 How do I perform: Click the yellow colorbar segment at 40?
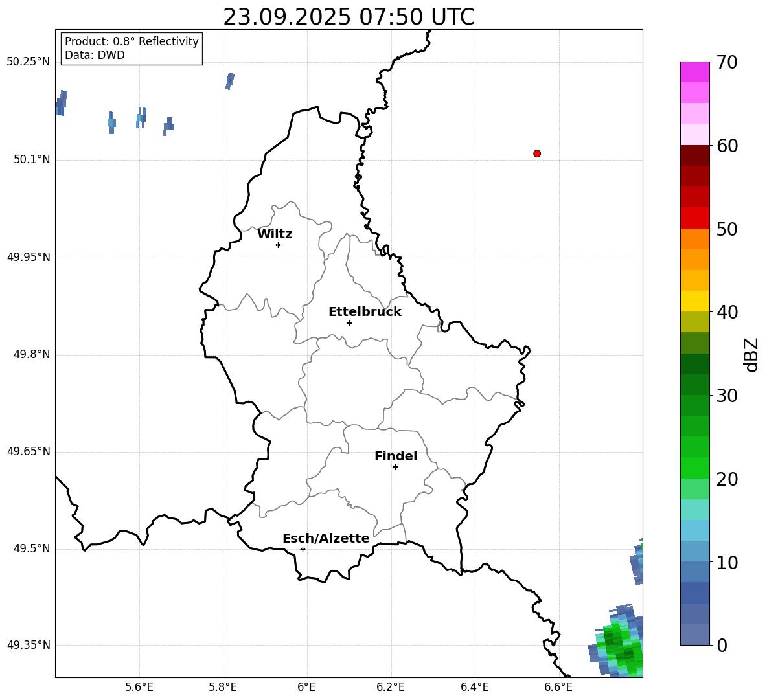(x=694, y=301)
